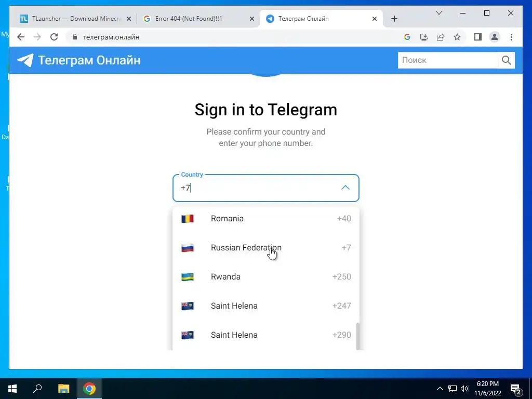Open the notification center icon
Screen dimensions: 532x399
(x=515, y=389)
